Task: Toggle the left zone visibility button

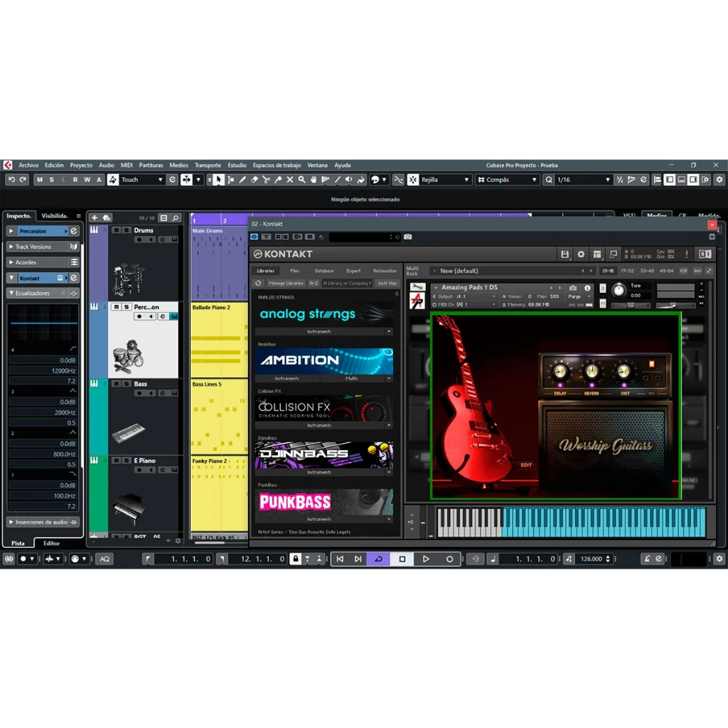Action: click(670, 180)
